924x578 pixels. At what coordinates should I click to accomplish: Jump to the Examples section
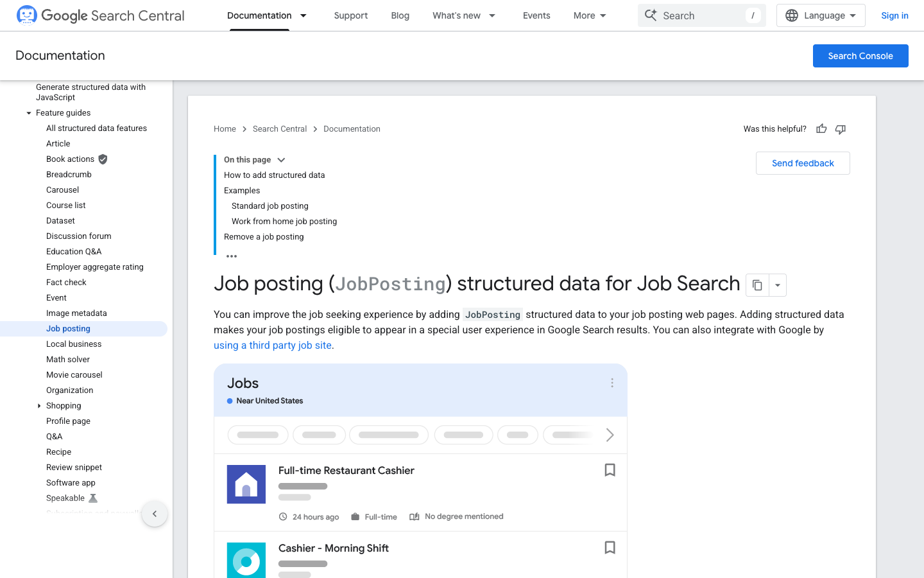242,191
